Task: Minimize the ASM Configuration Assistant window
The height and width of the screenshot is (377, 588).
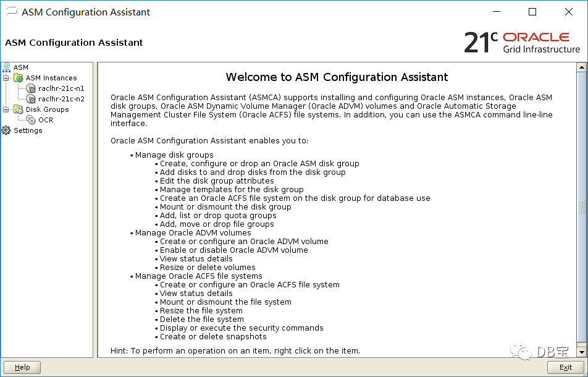Action: pyautogui.click(x=496, y=12)
